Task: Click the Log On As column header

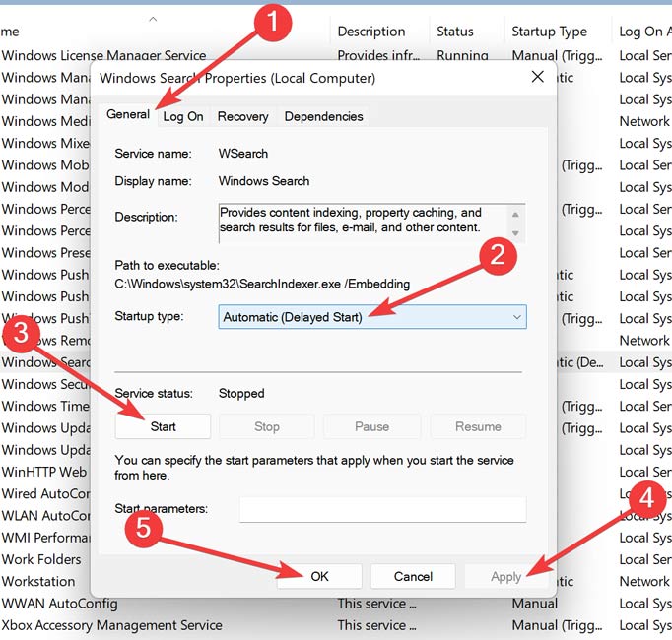Action: click(x=642, y=32)
